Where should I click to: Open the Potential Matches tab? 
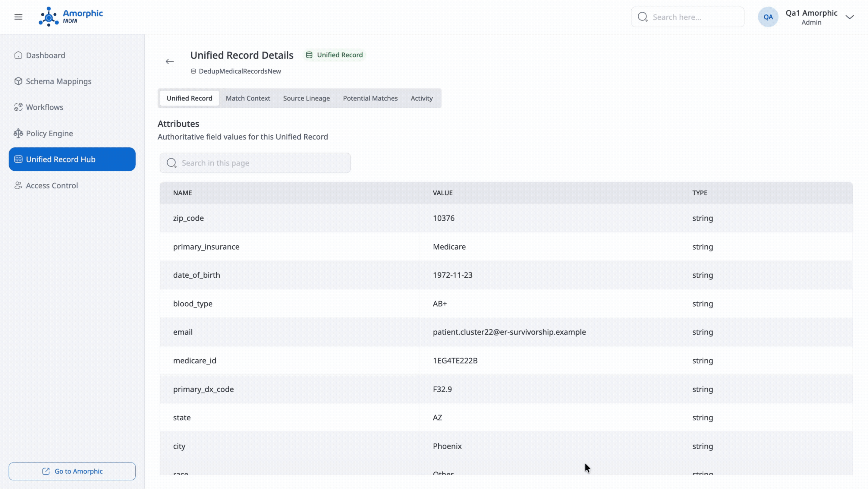pos(370,98)
